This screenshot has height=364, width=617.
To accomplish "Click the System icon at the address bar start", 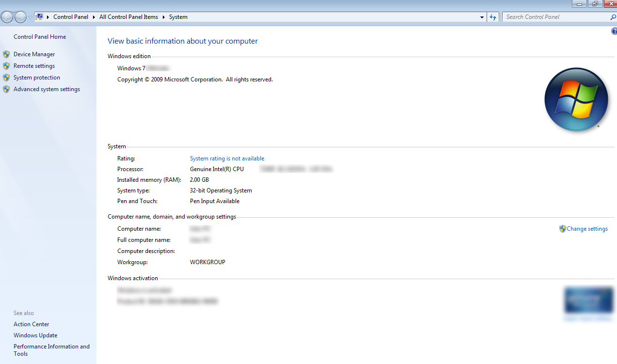I will (40, 16).
